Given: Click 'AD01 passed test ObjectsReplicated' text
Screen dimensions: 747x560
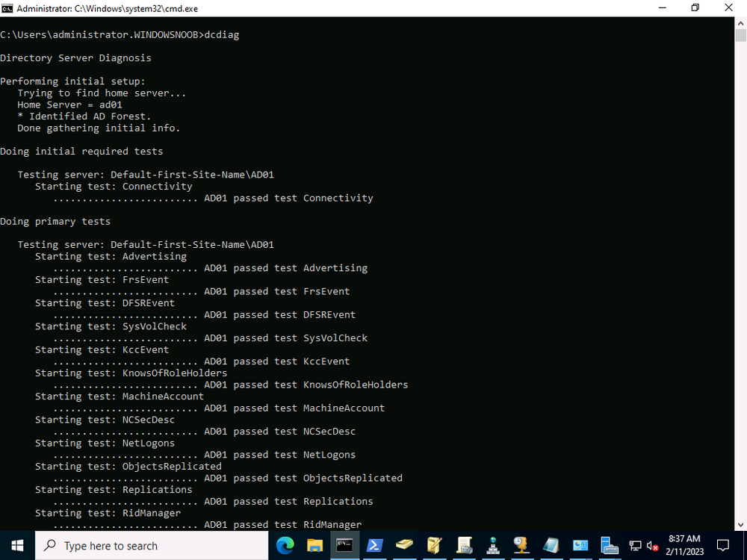Looking at the screenshot, I should point(303,478).
